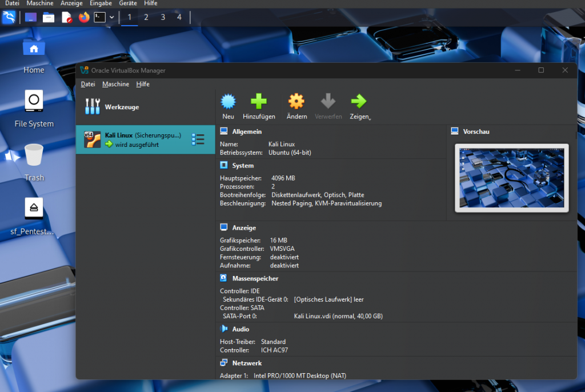This screenshot has width=585, height=392.
Task: Expand the Zeigen dropdown arrow
Action: point(370,118)
